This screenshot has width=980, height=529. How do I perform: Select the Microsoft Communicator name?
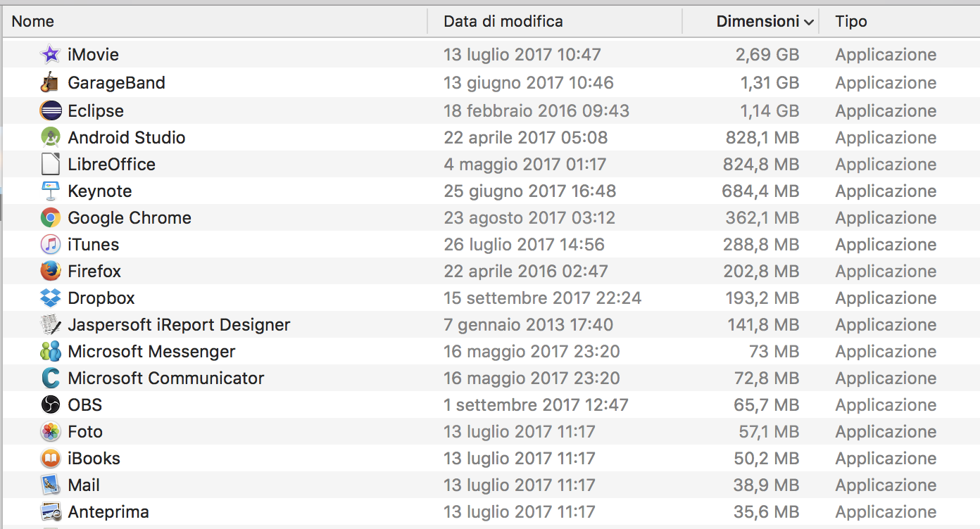(x=166, y=378)
